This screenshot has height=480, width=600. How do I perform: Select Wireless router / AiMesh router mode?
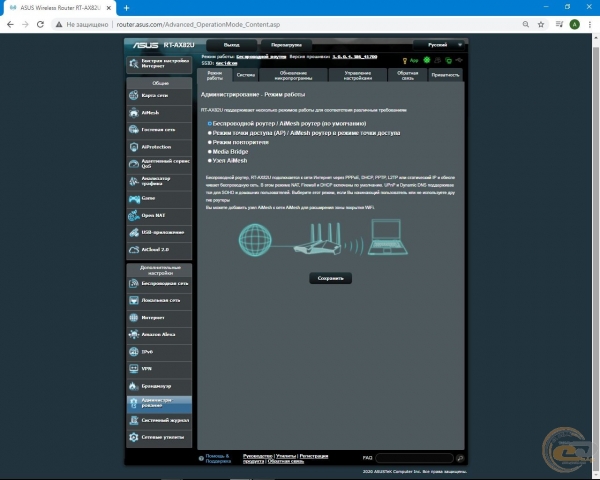(210, 124)
